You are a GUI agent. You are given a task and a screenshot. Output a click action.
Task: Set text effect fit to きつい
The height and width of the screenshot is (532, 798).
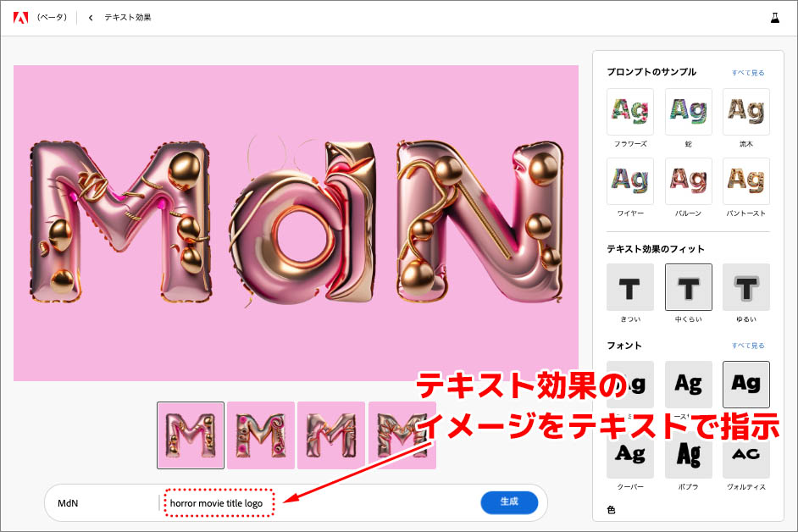point(629,287)
